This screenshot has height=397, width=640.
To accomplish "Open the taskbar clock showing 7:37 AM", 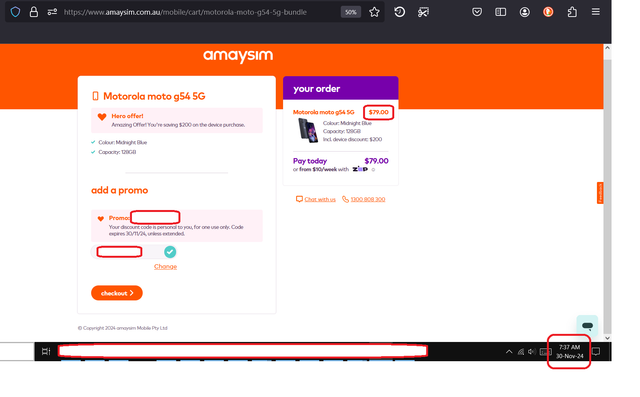I will [x=569, y=351].
